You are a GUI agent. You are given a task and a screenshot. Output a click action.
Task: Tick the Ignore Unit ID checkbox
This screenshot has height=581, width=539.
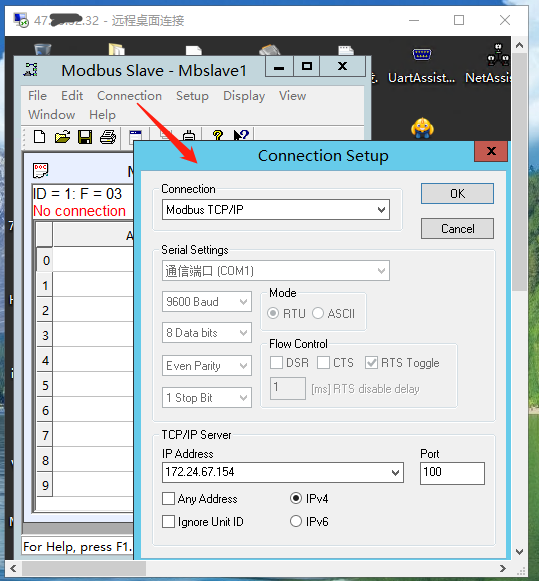pyautogui.click(x=168, y=522)
